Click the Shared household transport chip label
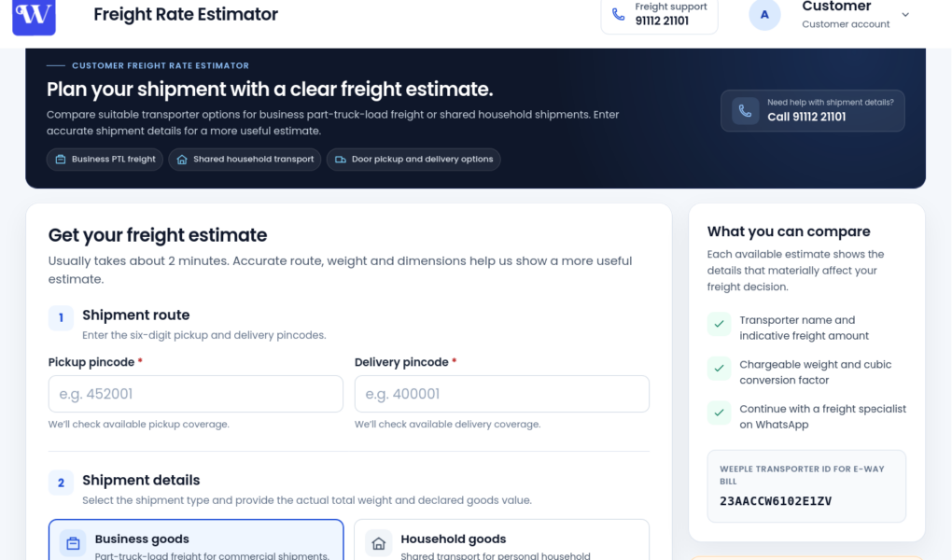This screenshot has height=560, width=952. [x=253, y=159]
